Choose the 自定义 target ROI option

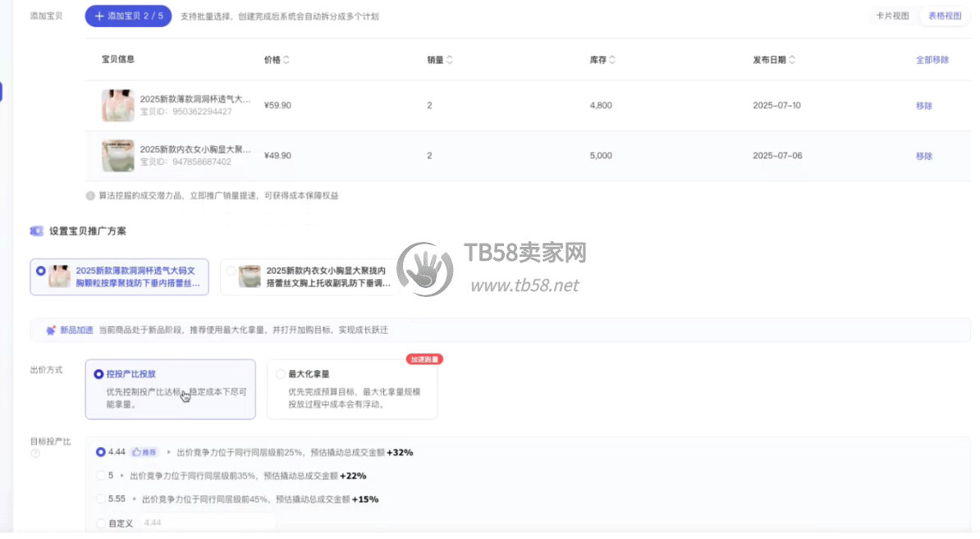point(101,523)
